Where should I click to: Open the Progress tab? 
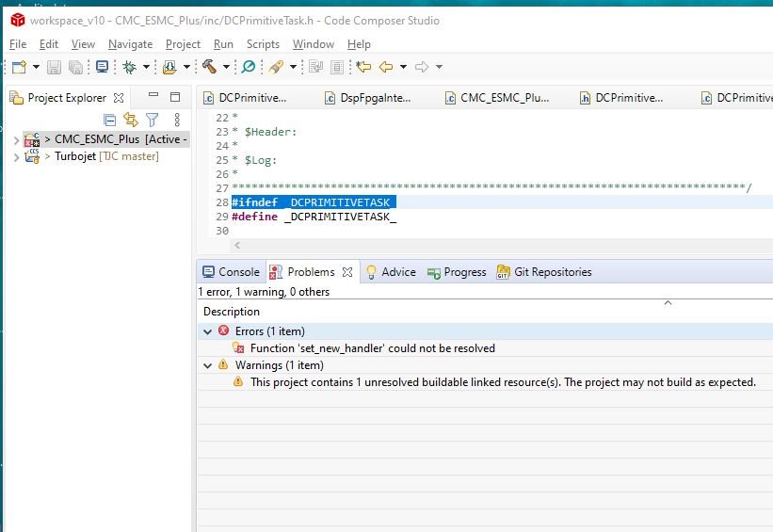pyautogui.click(x=457, y=272)
